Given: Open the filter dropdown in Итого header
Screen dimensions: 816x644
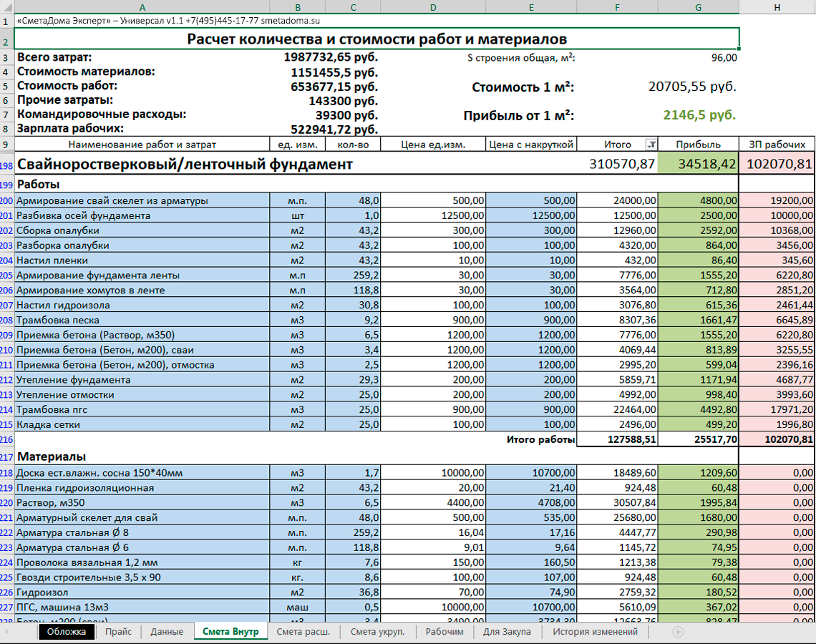Looking at the screenshot, I should [x=651, y=145].
